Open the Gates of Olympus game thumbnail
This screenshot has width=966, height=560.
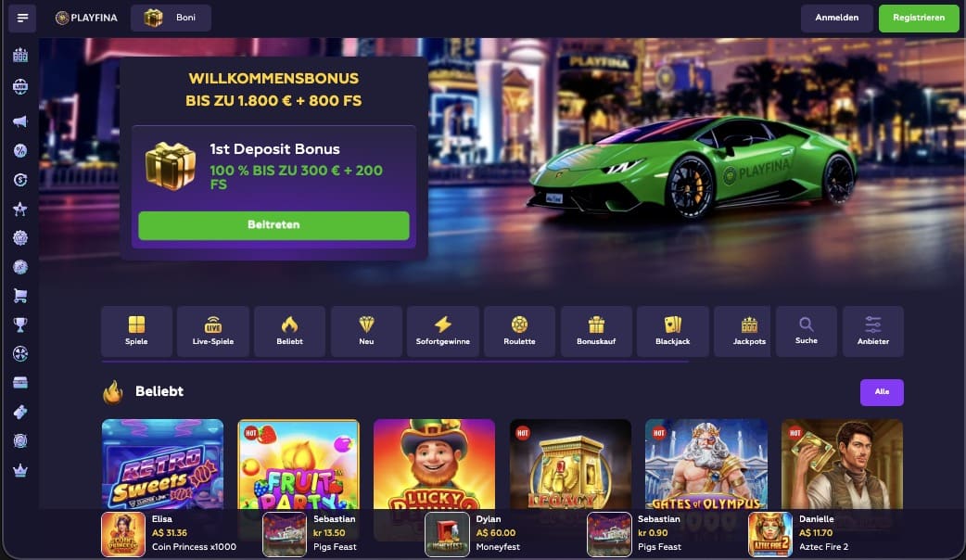[706, 465]
